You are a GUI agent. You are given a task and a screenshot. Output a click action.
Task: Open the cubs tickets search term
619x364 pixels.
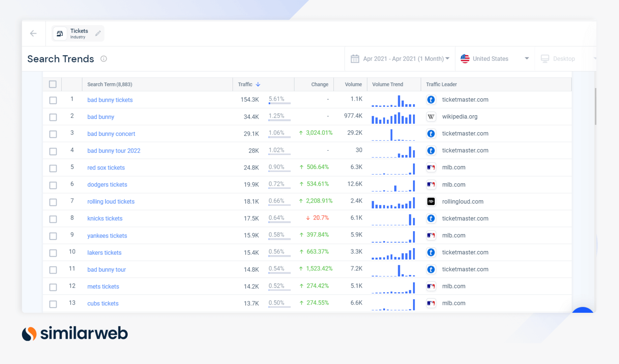pyautogui.click(x=103, y=303)
